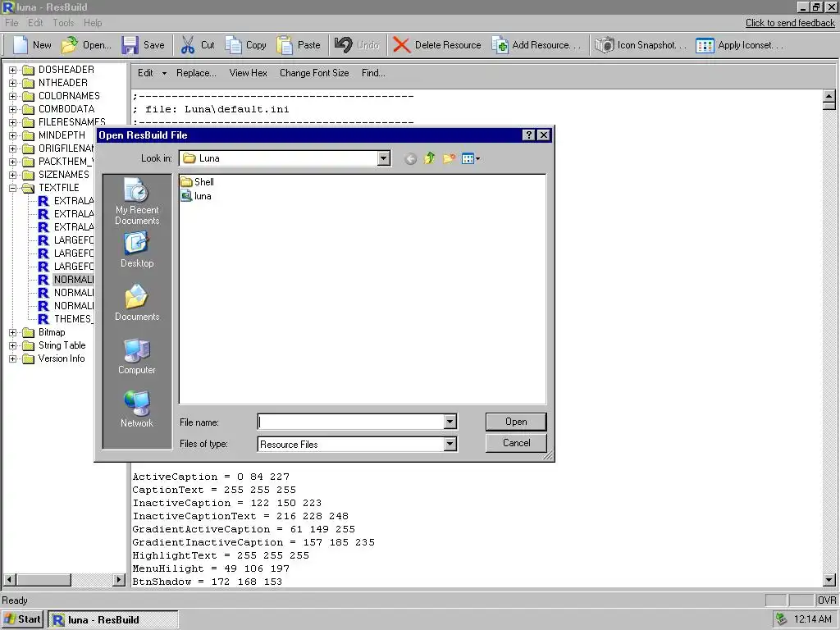Select the Shell folder in file list
Image resolution: width=840 pixels, height=630 pixels.
point(198,182)
